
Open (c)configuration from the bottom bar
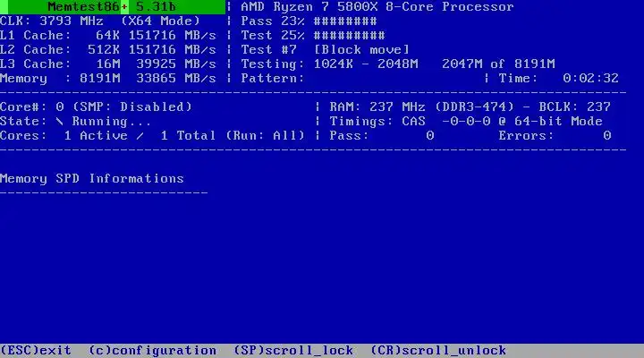152,351
